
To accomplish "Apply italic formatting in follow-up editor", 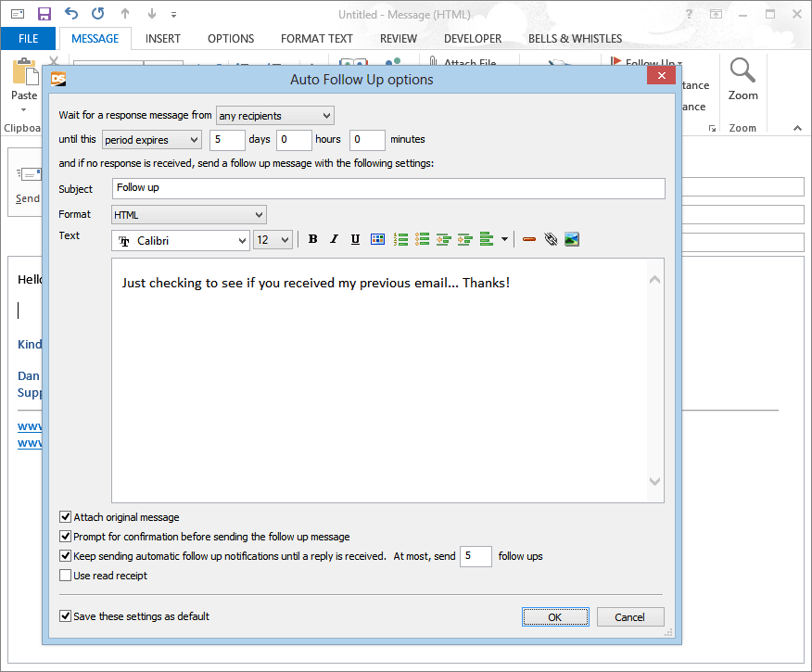I will click(335, 239).
